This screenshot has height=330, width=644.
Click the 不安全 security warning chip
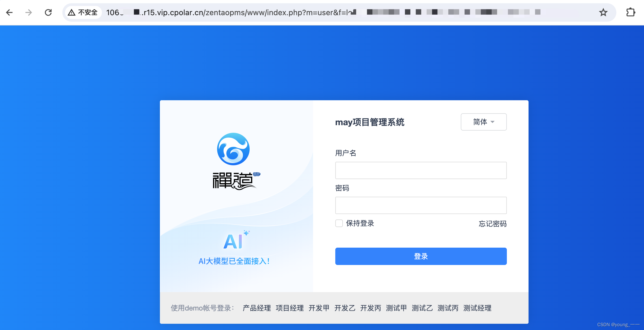[x=83, y=12]
